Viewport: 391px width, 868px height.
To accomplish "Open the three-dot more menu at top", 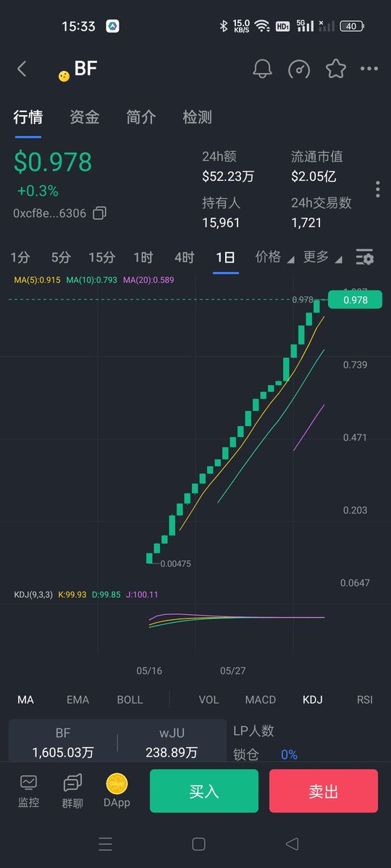I will tap(369, 69).
